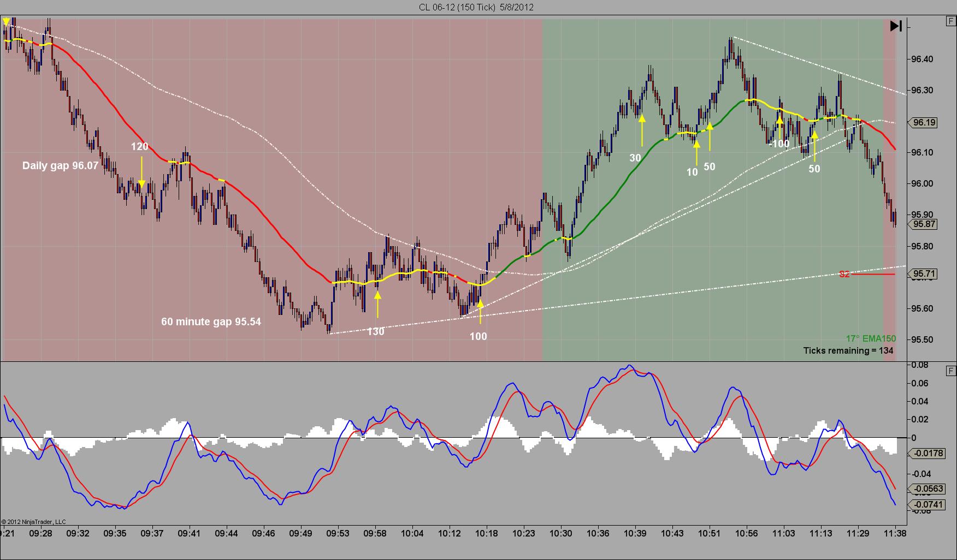Image resolution: width=957 pixels, height=560 pixels.
Task: Click the 10:04 time axis label
Action: click(412, 533)
